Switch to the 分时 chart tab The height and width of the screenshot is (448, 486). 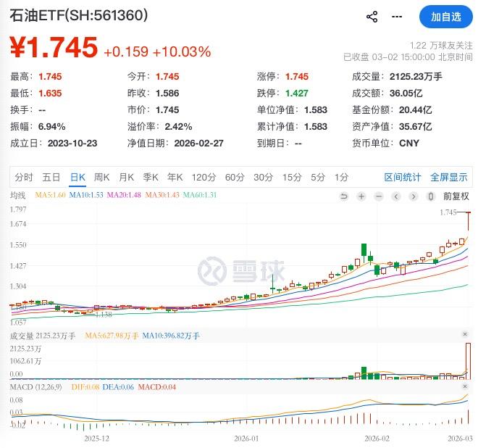(x=24, y=177)
